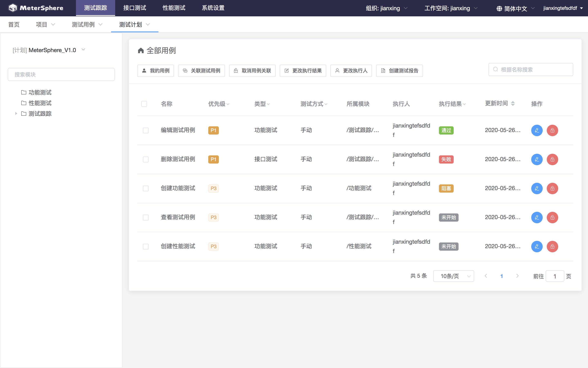Click the 阻塞 status tag
The image size is (588, 368).
[446, 188]
